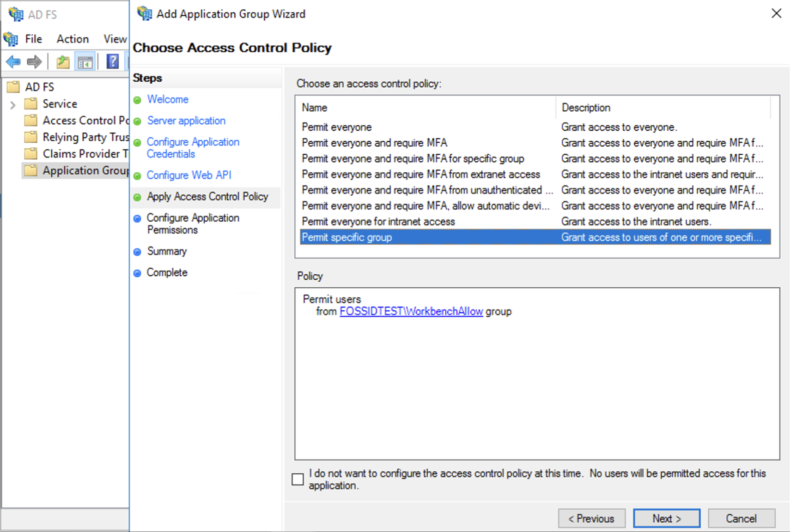Click the wizard title bar icon
The image size is (790, 532).
tap(145, 14)
